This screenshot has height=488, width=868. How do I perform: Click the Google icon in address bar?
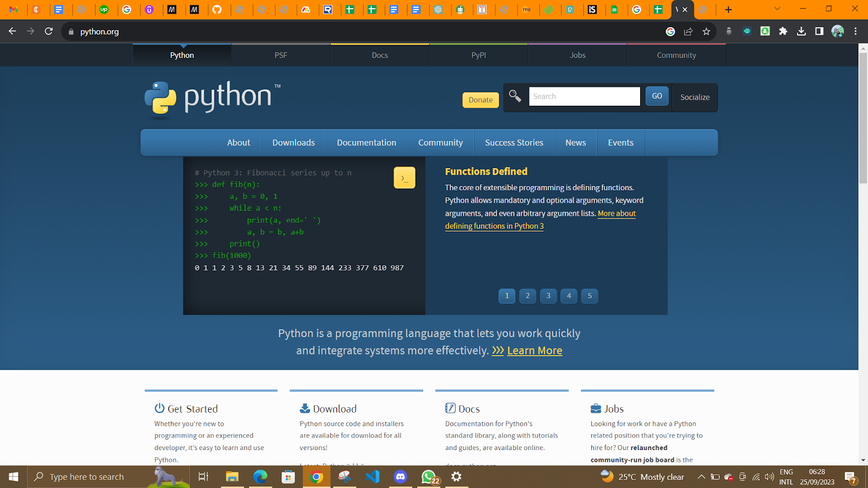671,31
